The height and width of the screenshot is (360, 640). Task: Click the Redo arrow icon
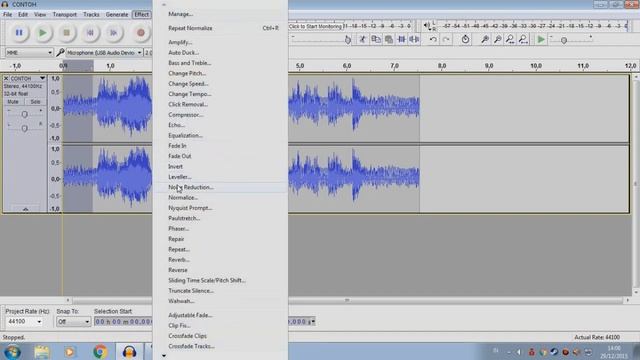(446, 39)
